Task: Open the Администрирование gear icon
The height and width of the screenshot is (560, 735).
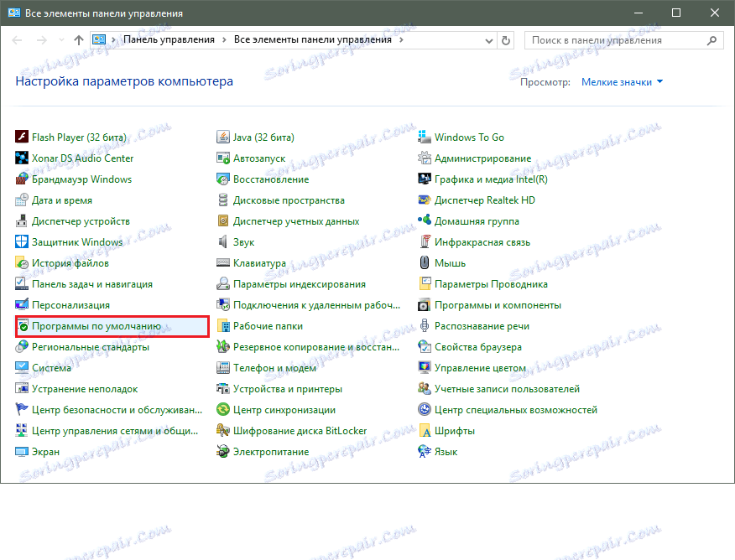Action: click(x=425, y=158)
